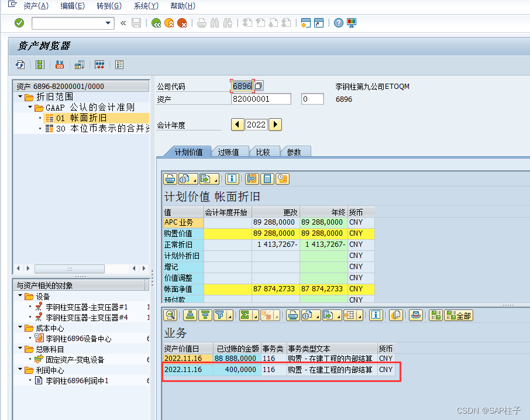Open the export dropdown above the planned values table
The image size is (530, 420).
pos(216,180)
